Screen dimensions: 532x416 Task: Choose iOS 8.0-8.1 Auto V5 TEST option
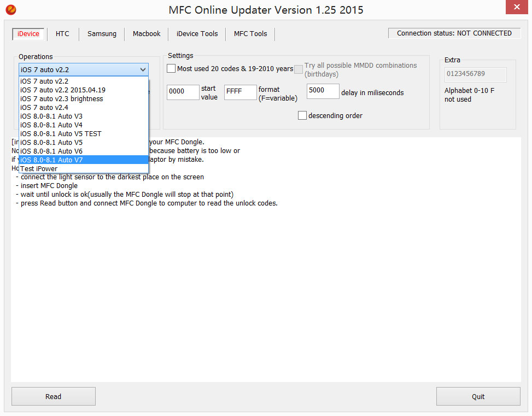(x=84, y=134)
